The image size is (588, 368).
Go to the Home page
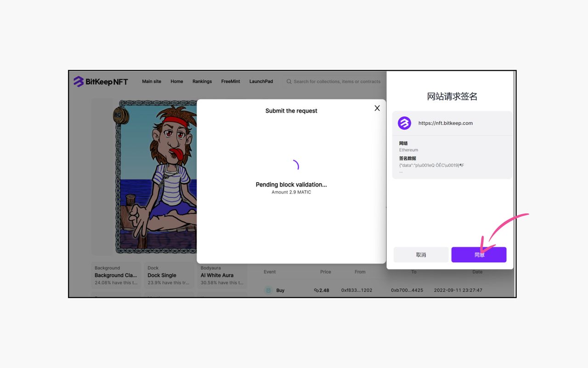(177, 81)
